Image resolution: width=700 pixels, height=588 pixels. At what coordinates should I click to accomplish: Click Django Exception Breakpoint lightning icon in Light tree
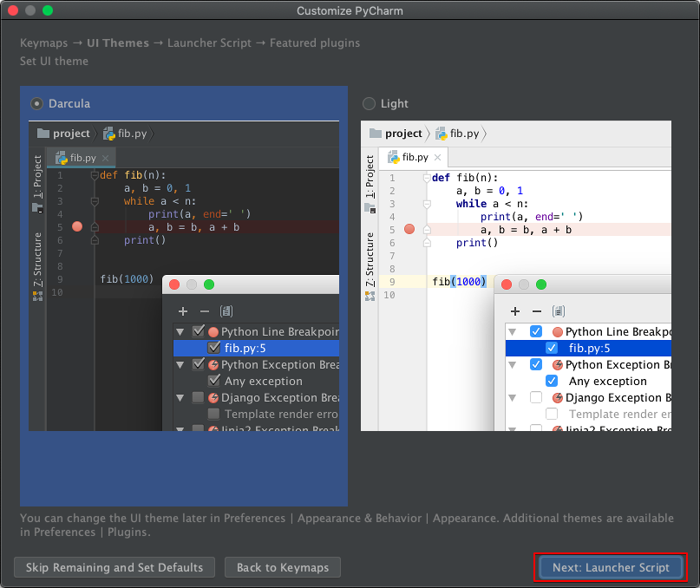558,398
